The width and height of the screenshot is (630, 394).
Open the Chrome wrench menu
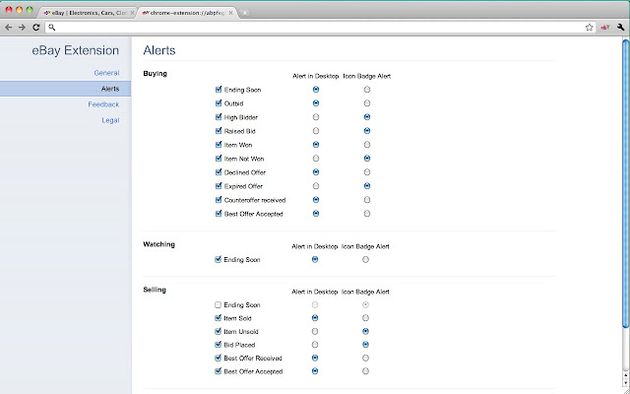click(621, 27)
